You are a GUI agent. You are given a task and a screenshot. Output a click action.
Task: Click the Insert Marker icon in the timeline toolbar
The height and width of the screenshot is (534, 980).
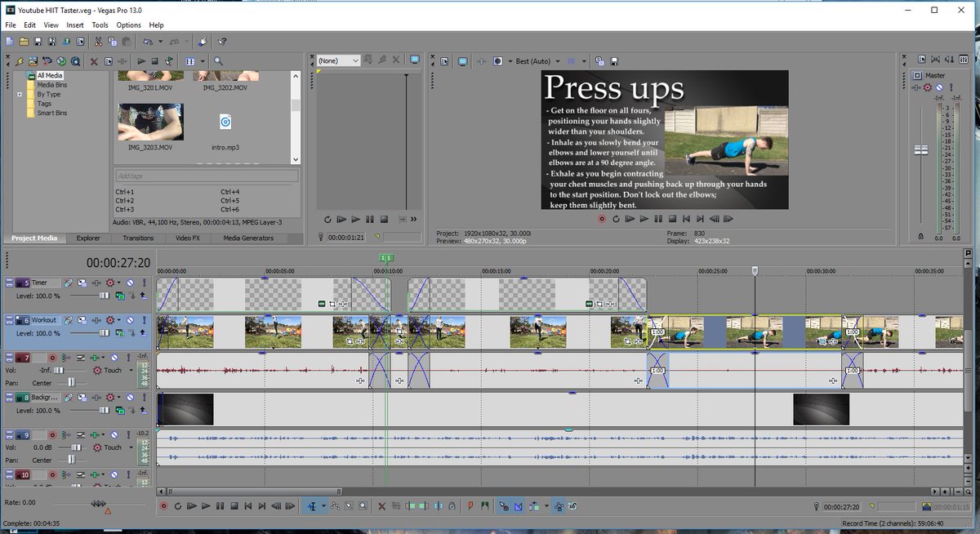(471, 506)
